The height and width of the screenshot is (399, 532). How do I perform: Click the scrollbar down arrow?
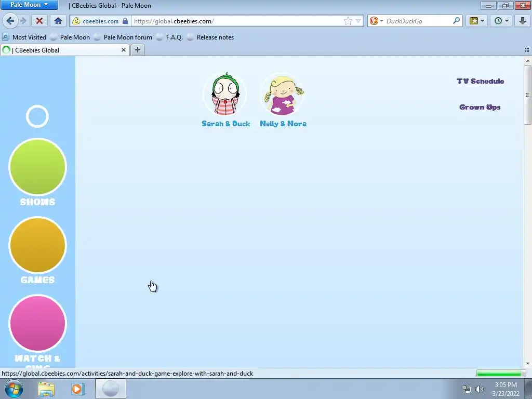527,364
